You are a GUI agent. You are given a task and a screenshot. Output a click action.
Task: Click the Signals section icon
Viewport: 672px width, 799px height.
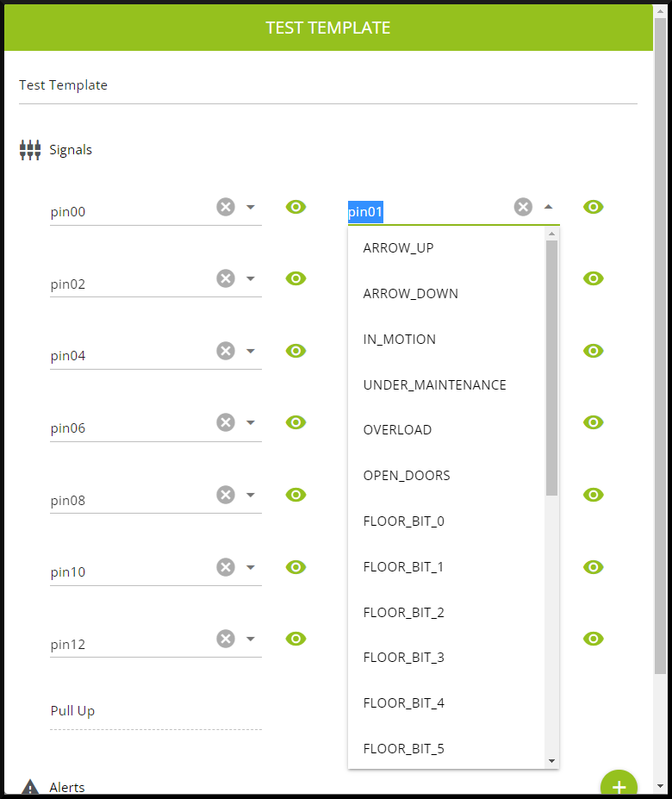pos(30,150)
